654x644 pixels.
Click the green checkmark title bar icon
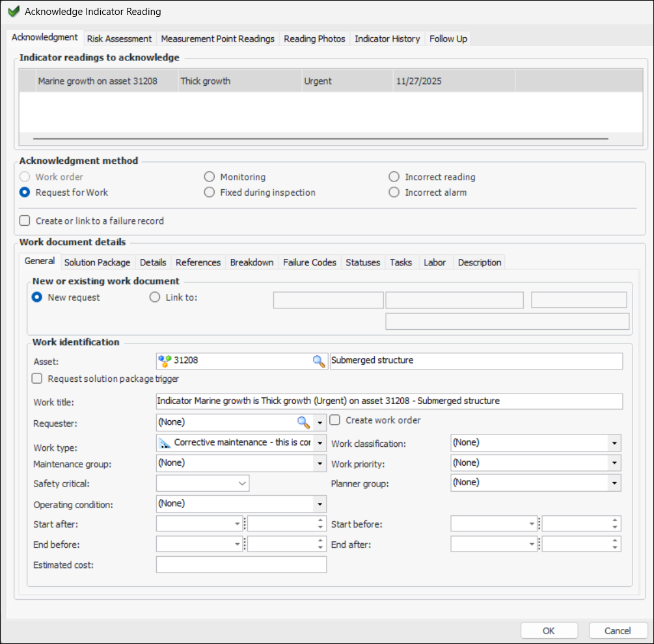point(13,12)
